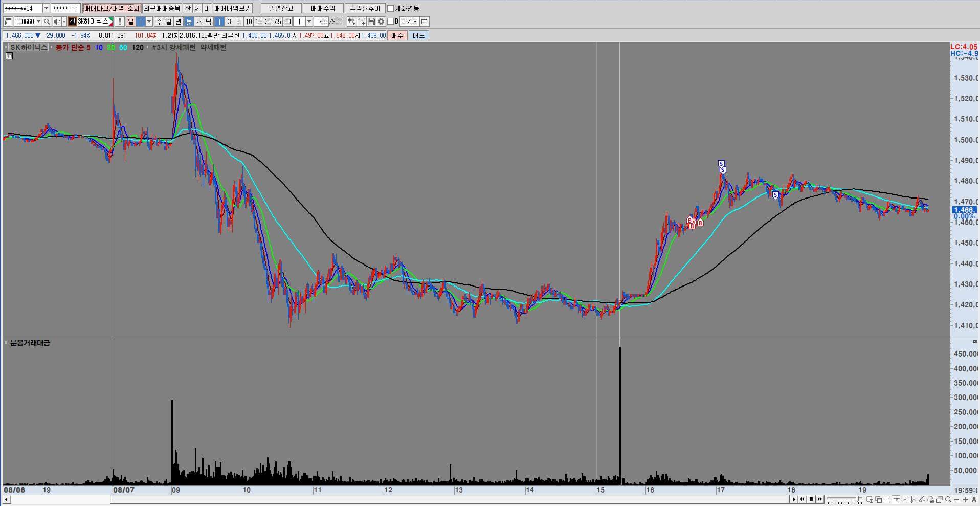Select the 최근매매종목 tab

pyautogui.click(x=162, y=8)
